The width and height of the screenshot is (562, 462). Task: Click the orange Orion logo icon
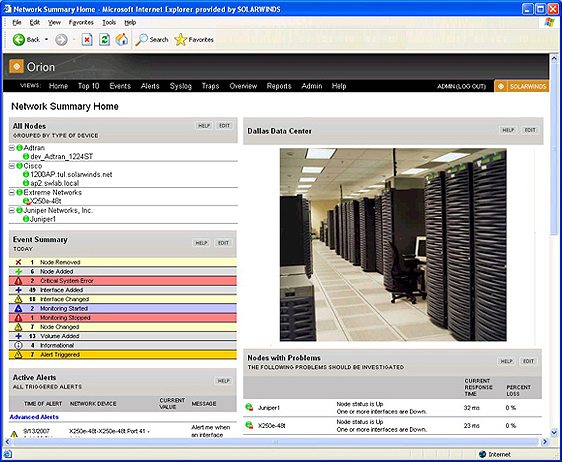click(16, 67)
